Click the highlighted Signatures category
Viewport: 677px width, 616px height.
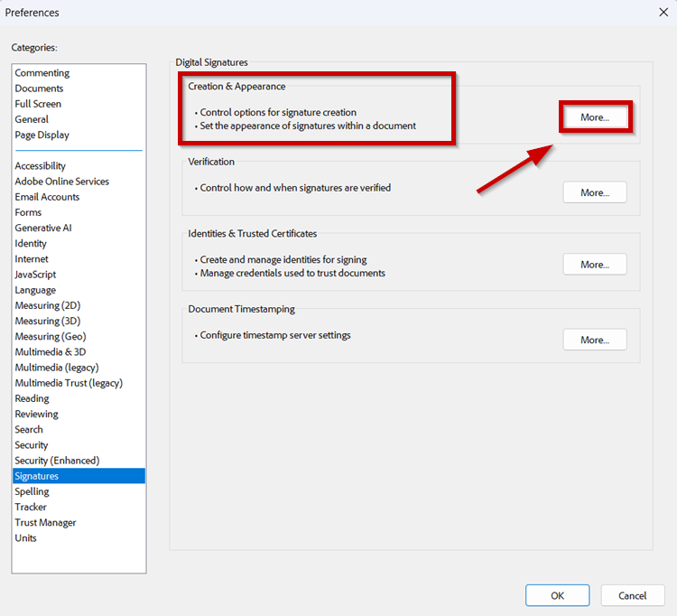(37, 476)
